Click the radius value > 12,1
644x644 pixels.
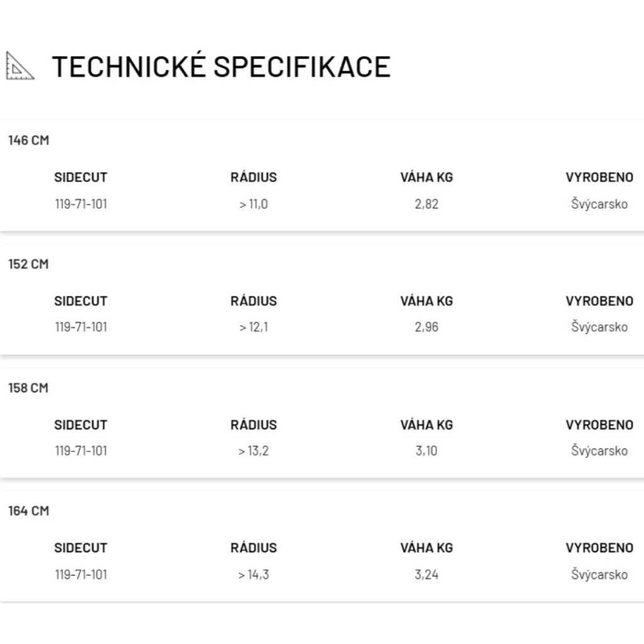(x=253, y=327)
